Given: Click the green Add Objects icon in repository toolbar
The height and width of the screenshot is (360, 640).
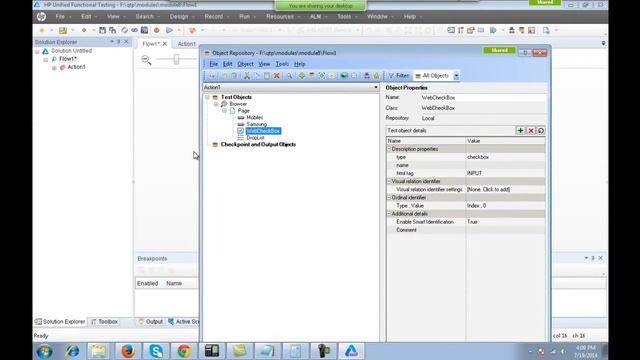Looking at the screenshot, I should [x=302, y=76].
